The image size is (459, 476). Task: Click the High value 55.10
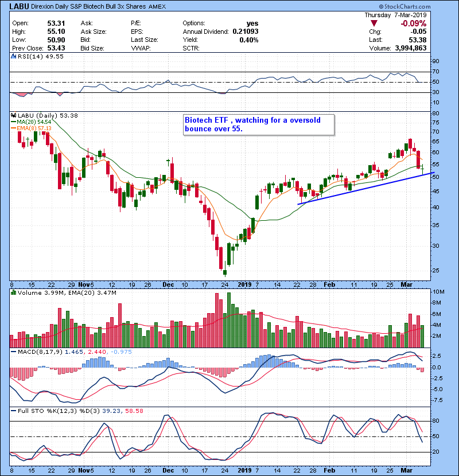[x=56, y=32]
